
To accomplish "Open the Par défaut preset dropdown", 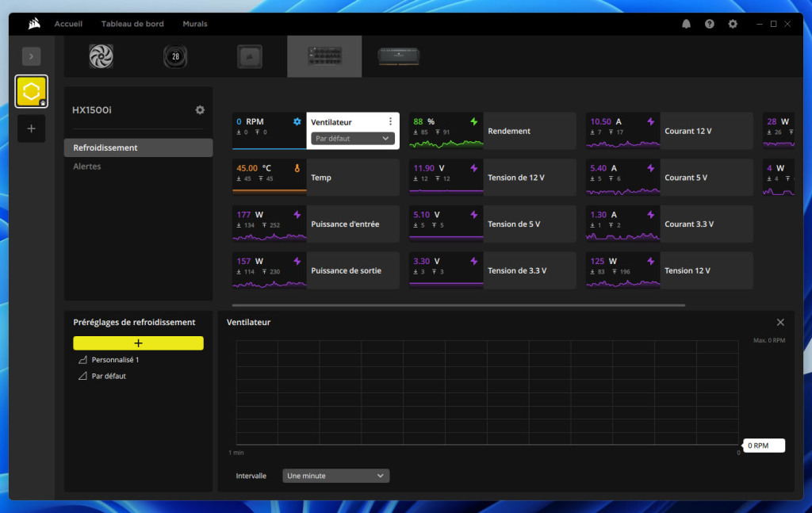I will 351,139.
